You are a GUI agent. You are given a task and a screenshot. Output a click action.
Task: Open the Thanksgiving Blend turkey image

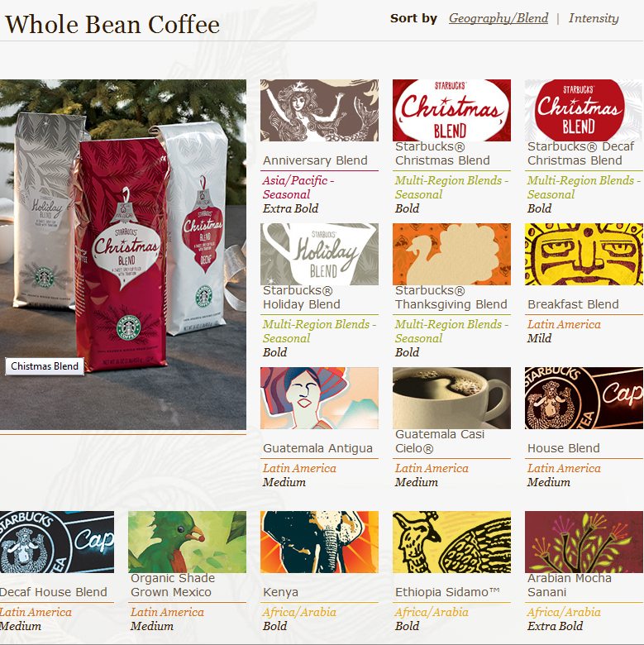coord(451,254)
